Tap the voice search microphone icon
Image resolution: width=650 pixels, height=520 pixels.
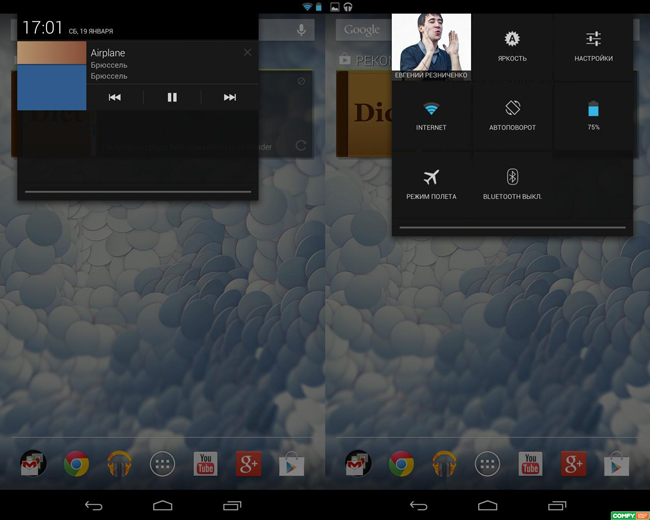tap(301, 30)
